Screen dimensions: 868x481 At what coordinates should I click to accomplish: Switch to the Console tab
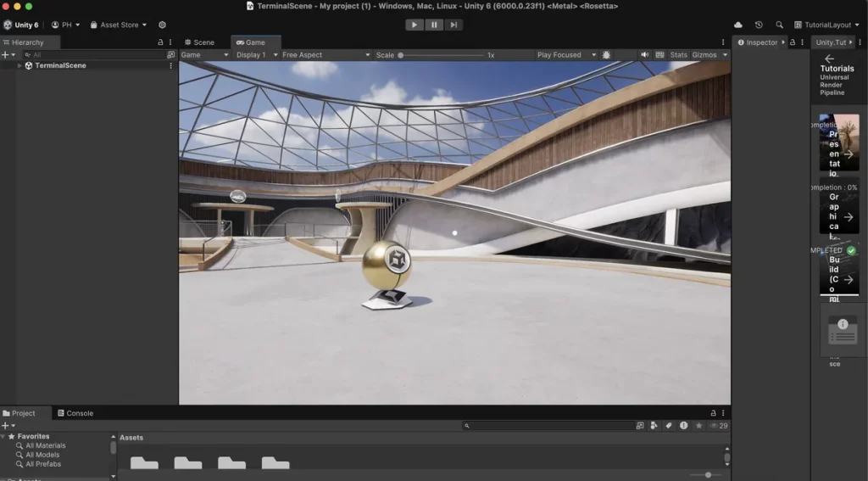point(75,413)
